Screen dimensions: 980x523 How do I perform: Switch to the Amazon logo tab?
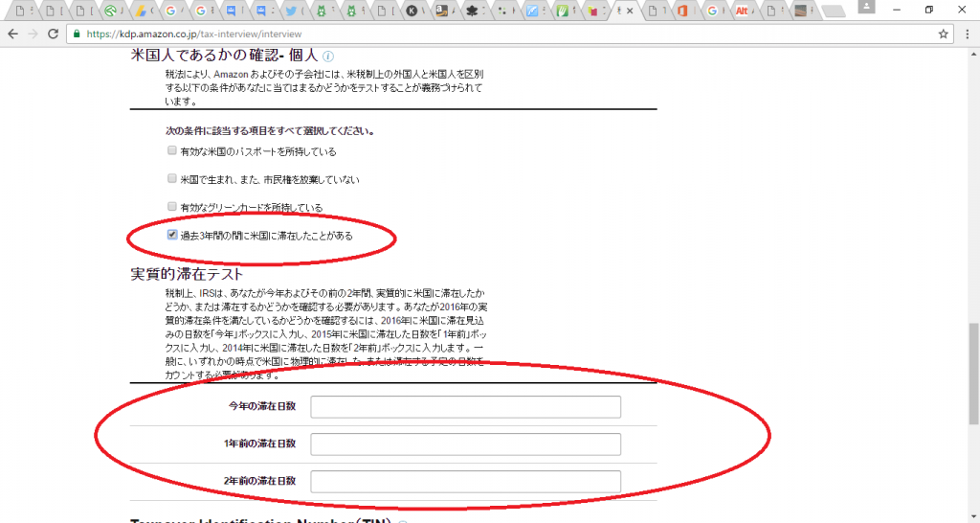click(446, 11)
